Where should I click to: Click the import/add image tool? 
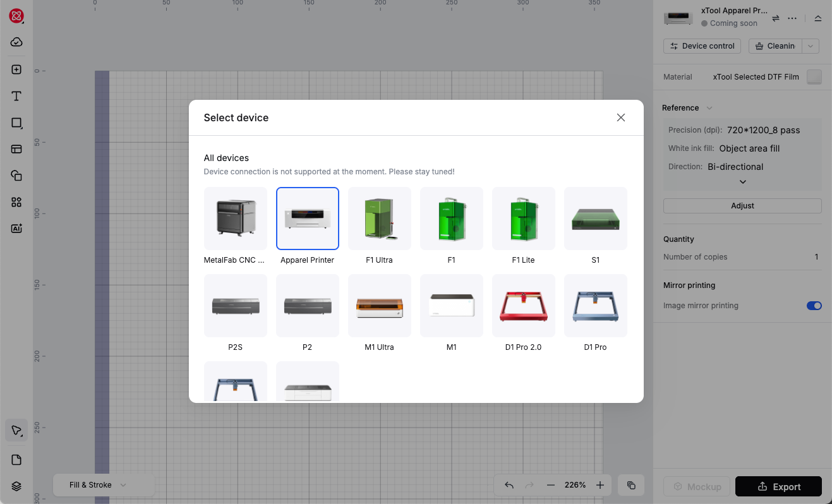coord(16,69)
